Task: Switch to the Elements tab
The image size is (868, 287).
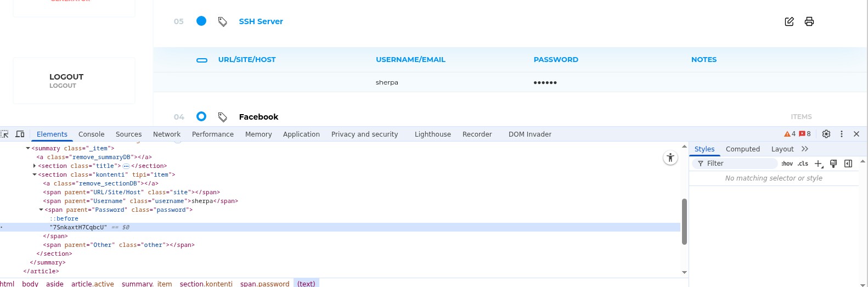Action: coord(52,134)
